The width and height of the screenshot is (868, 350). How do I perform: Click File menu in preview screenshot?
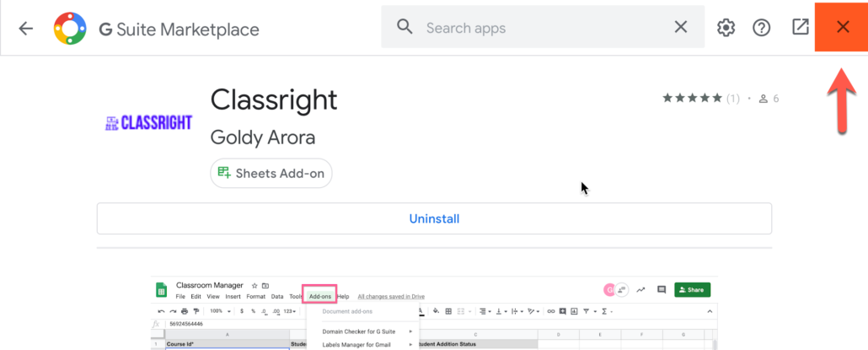click(180, 296)
